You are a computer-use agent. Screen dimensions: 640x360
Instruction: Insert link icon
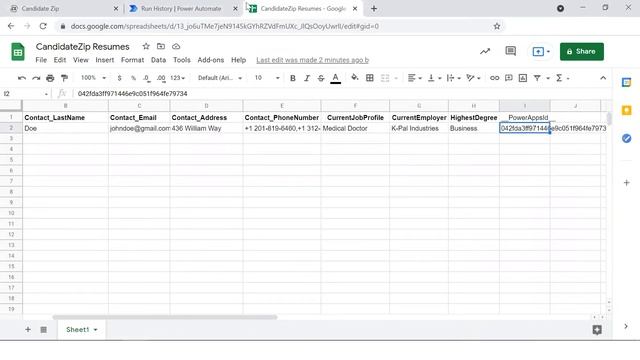(494, 78)
